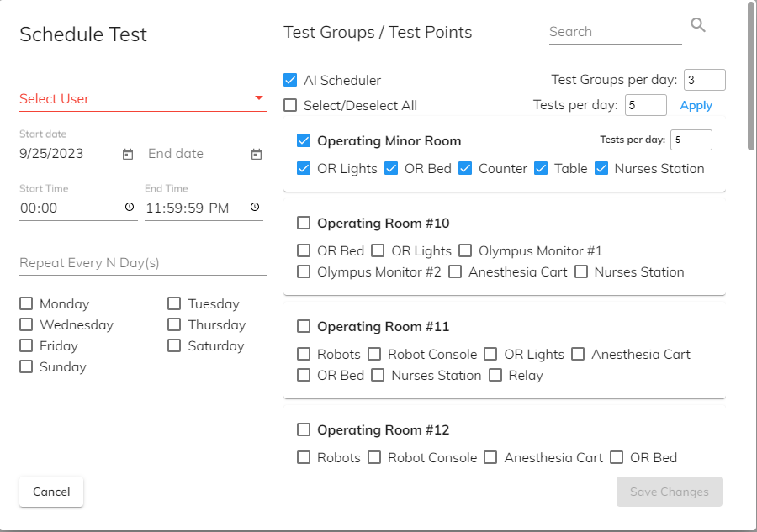Click the Start Time clock icon

129,207
